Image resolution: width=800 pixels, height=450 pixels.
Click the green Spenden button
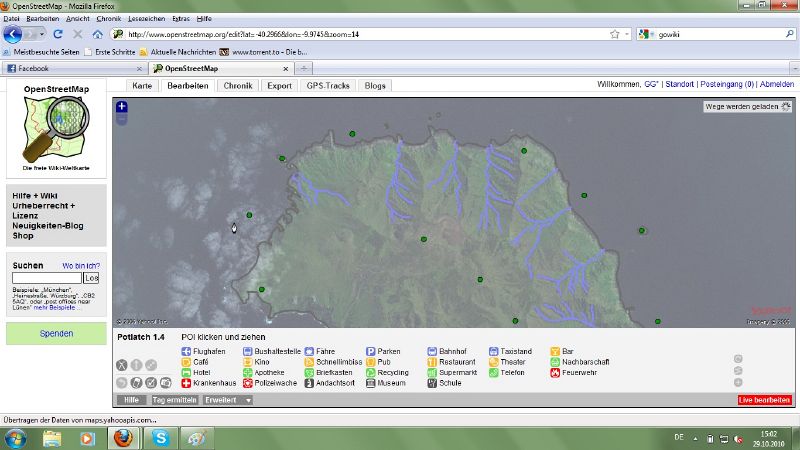(x=56, y=334)
